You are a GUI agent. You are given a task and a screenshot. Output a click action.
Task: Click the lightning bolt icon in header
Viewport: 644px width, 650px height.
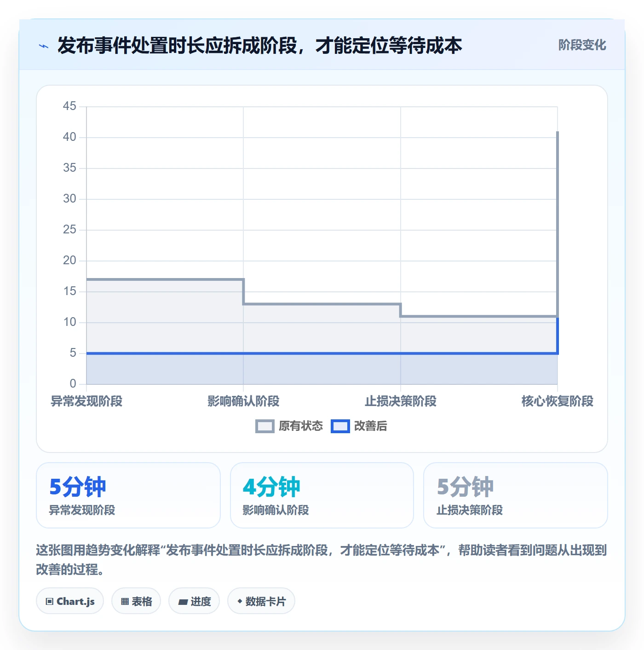click(44, 46)
